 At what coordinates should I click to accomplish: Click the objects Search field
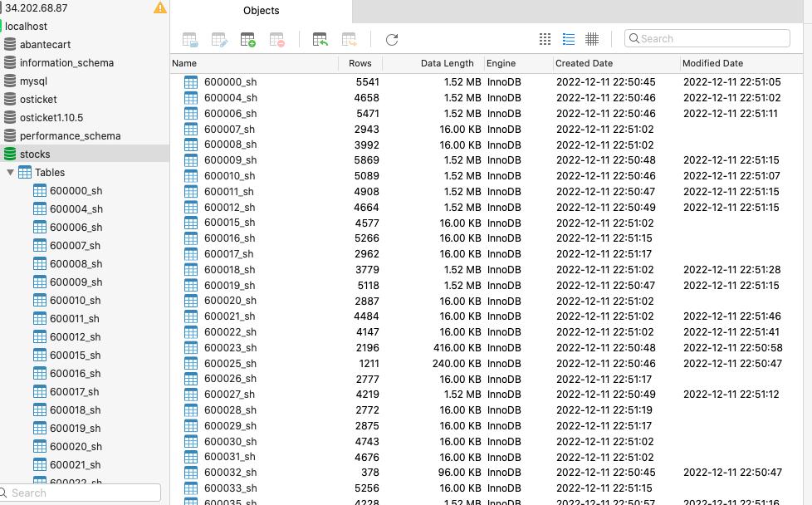tap(712, 38)
